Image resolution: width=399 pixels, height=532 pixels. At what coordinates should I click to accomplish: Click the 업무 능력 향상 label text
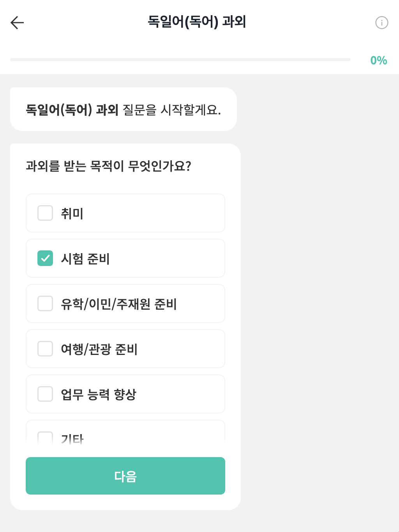[99, 394]
